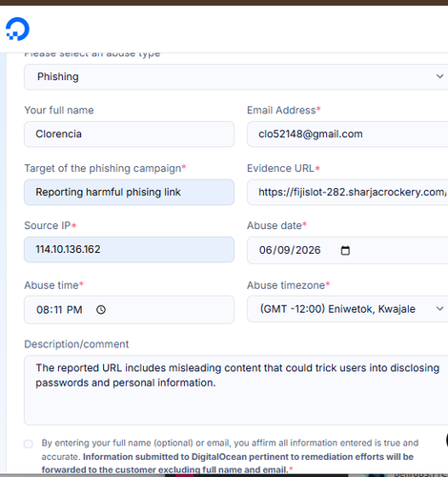This screenshot has height=477, width=448.
Task: Click inside the Evidence URL field
Action: 347,192
